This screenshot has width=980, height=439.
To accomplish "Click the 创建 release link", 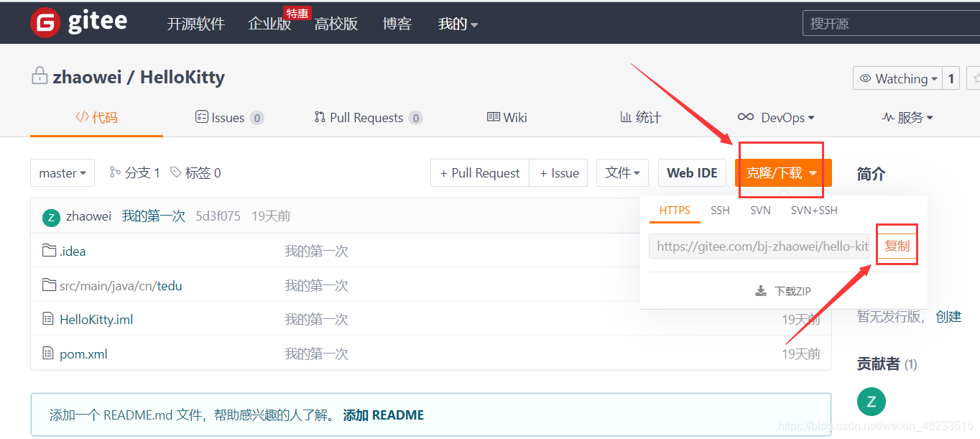I will point(948,316).
